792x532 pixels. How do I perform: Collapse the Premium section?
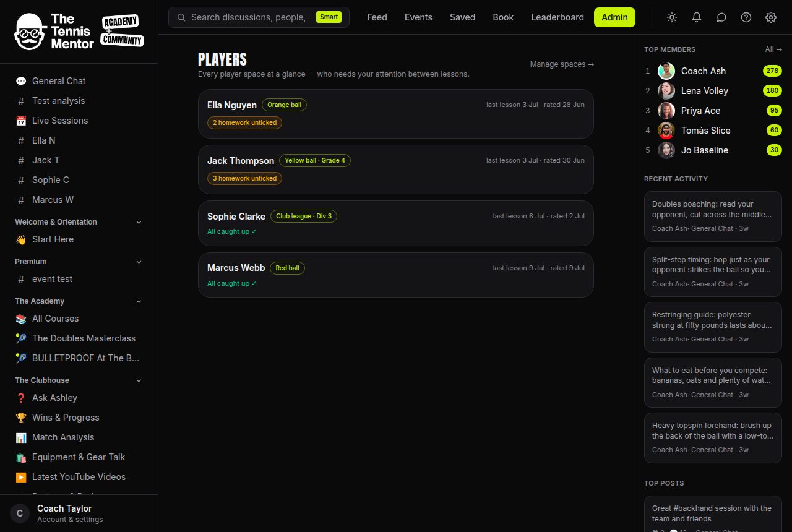[139, 262]
